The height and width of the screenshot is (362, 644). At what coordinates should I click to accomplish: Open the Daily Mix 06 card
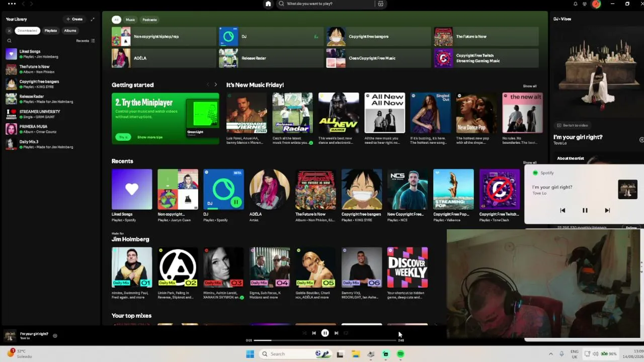click(x=362, y=273)
